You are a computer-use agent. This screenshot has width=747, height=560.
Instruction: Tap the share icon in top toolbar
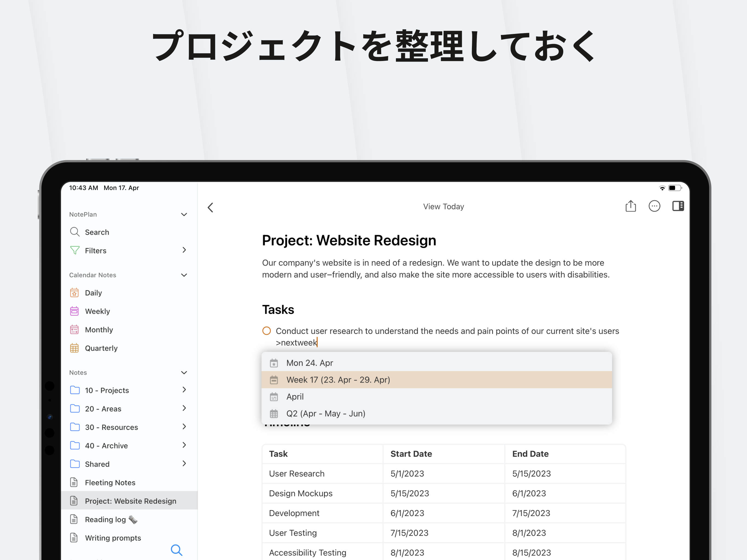pos(630,206)
